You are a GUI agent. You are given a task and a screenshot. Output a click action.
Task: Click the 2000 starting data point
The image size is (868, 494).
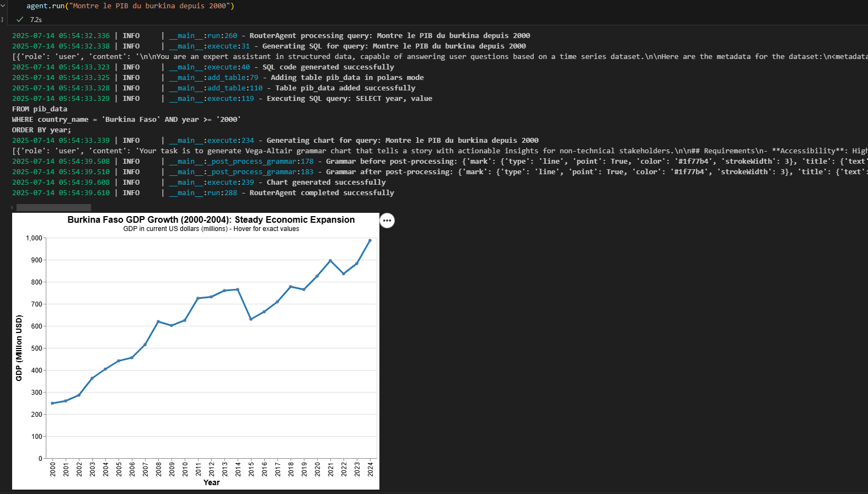point(52,403)
